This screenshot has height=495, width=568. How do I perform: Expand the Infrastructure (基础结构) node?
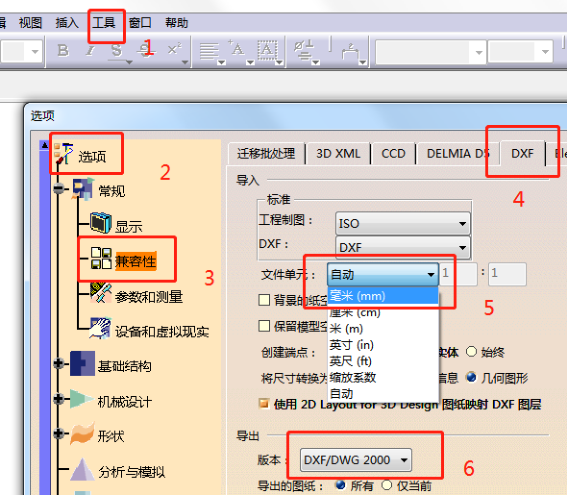point(58,363)
